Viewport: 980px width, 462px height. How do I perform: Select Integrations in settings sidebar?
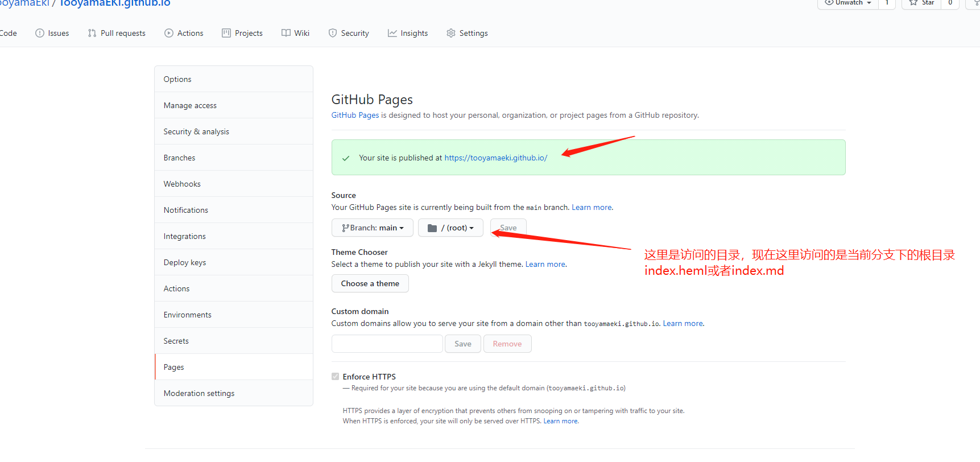tap(234, 236)
